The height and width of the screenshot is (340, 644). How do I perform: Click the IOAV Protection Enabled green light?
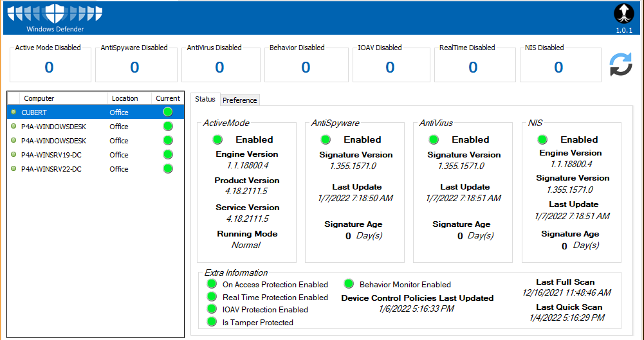coord(212,309)
